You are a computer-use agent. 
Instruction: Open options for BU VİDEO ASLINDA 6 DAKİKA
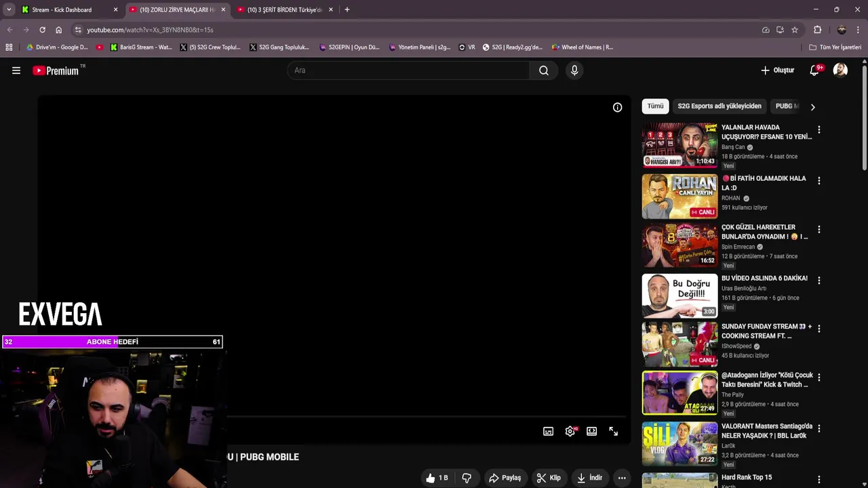818,281
